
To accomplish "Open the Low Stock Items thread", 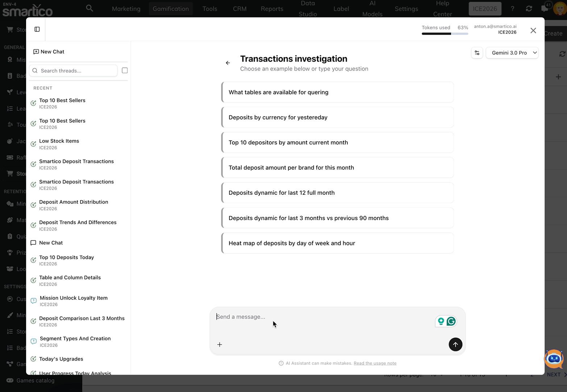I will pyautogui.click(x=59, y=141).
